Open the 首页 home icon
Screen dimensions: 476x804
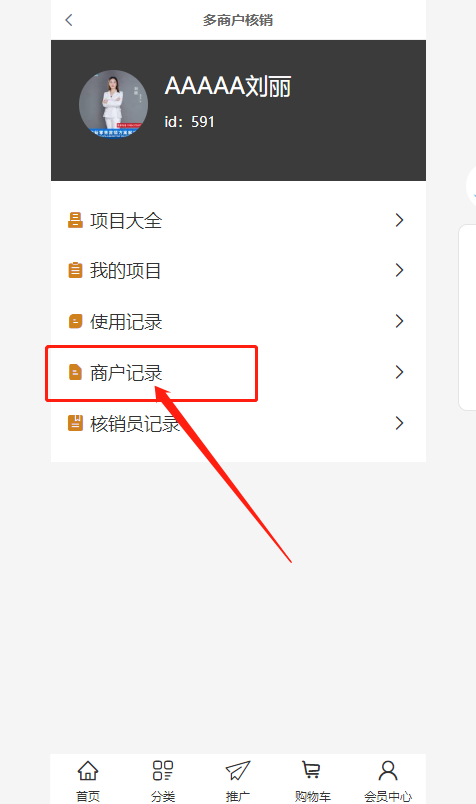pyautogui.click(x=88, y=770)
